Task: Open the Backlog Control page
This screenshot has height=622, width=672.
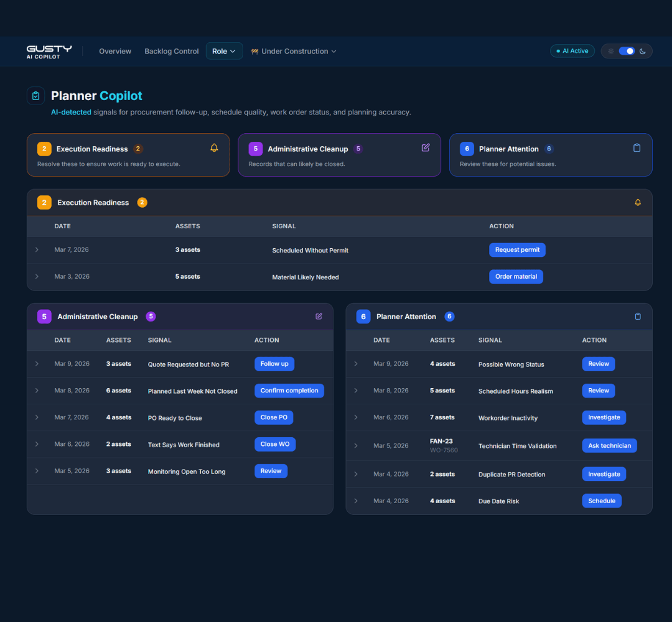Action: click(171, 51)
